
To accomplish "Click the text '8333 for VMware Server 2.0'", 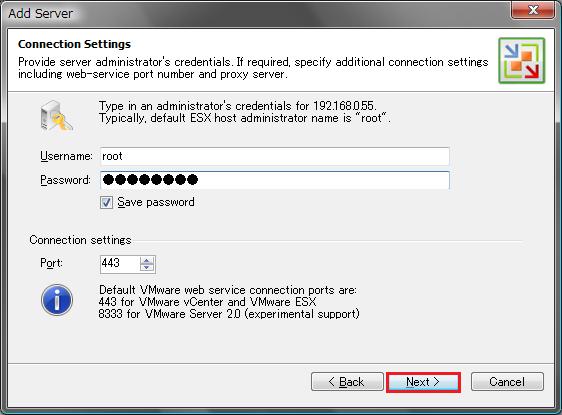I will tap(169, 314).
